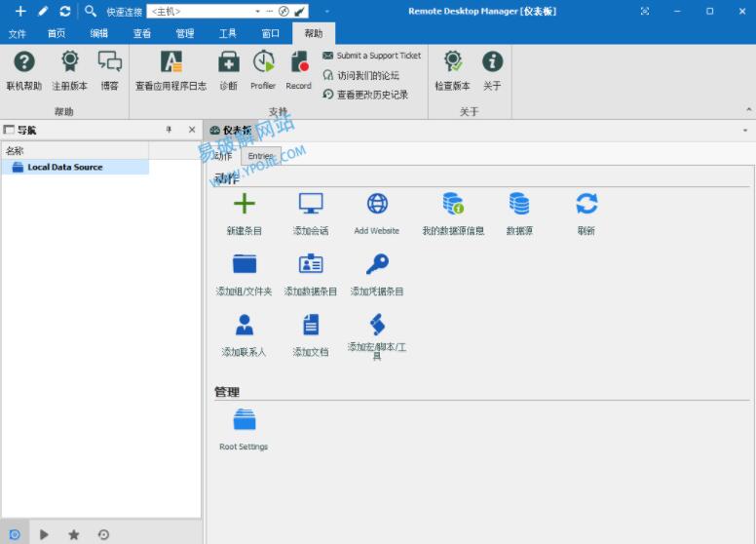Open the 数据源 database icon
The image size is (756, 544).
[x=519, y=204]
